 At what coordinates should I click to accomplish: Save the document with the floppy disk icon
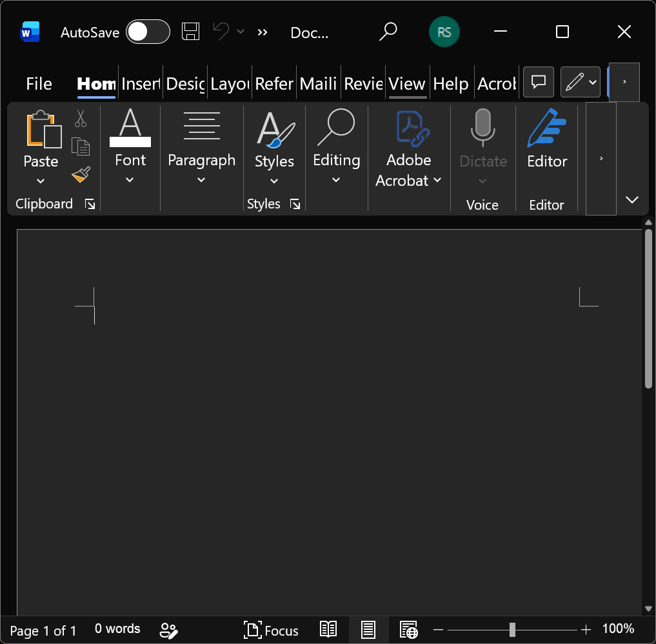point(190,32)
